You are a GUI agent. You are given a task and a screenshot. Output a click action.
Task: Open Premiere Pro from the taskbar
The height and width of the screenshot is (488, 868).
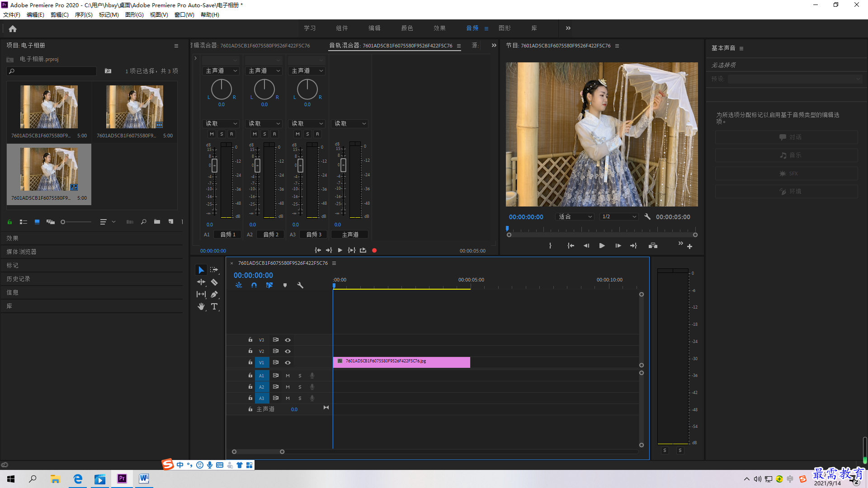point(122,479)
